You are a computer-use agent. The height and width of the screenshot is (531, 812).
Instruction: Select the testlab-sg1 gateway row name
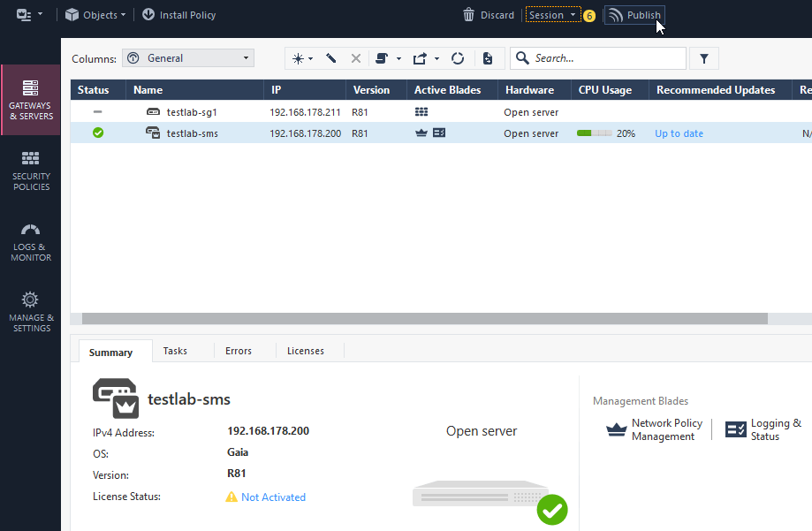192,112
